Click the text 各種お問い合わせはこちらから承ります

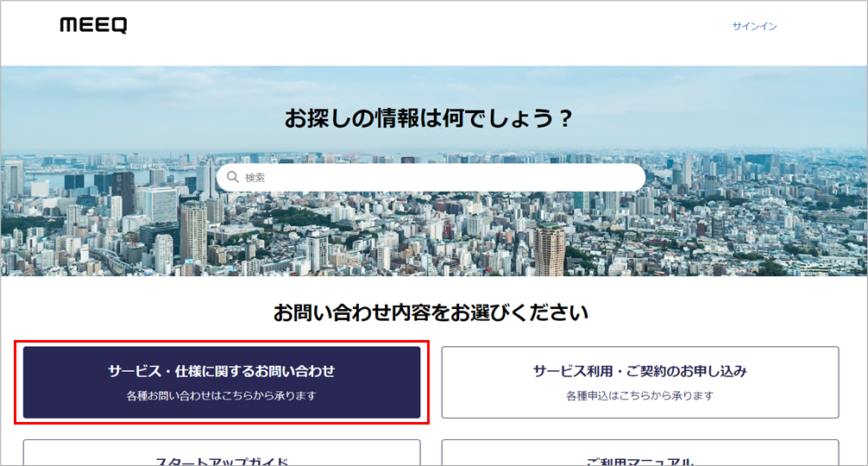click(222, 396)
